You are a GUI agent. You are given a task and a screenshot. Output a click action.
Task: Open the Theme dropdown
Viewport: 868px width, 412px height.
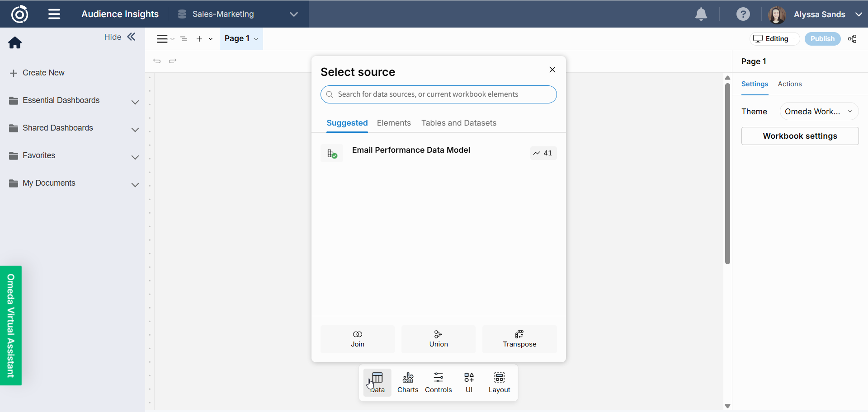pyautogui.click(x=818, y=112)
